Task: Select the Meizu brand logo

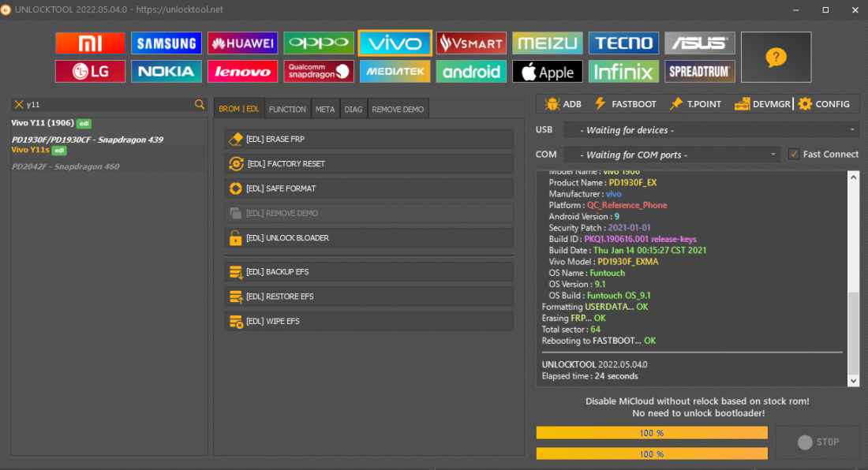Action: 548,43
